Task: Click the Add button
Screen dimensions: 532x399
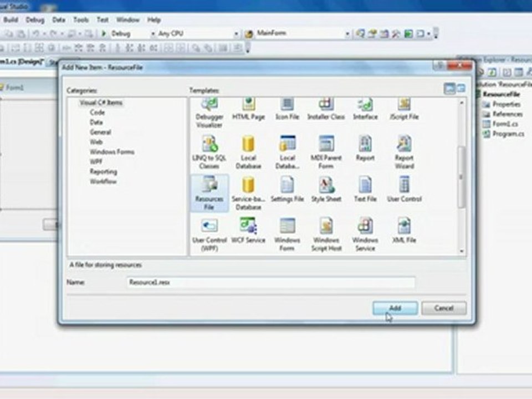Action: click(x=395, y=308)
